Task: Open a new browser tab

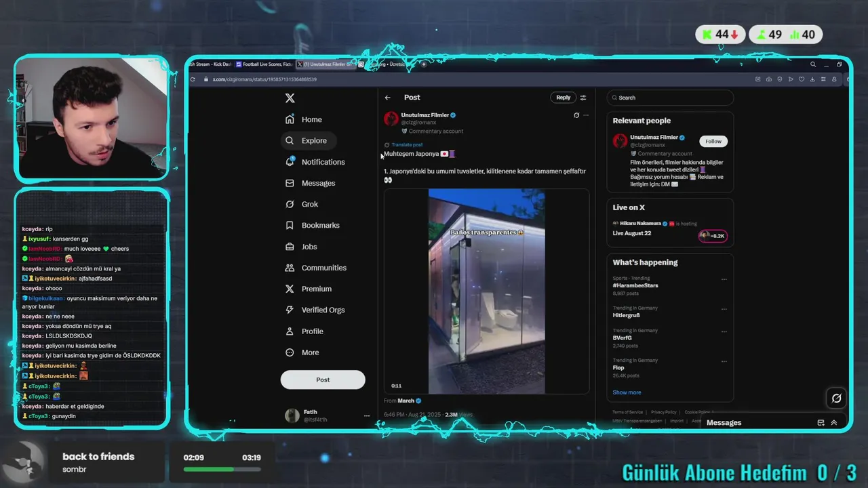Action: [424, 64]
